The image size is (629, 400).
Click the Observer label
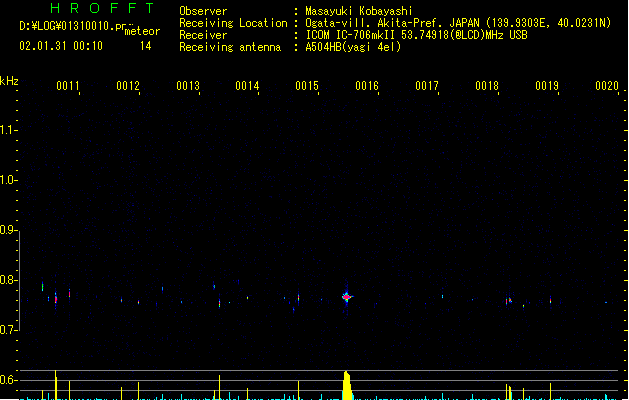(203, 11)
